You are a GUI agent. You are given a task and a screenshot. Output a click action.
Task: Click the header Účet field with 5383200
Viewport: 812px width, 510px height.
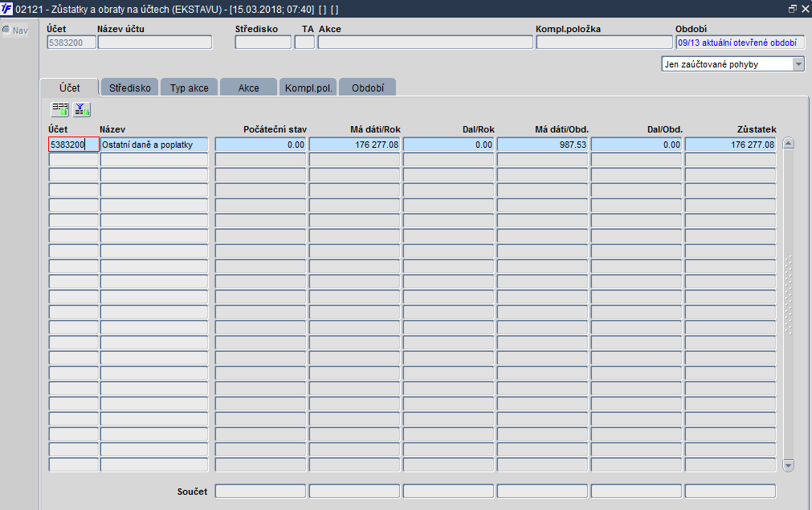(x=71, y=43)
